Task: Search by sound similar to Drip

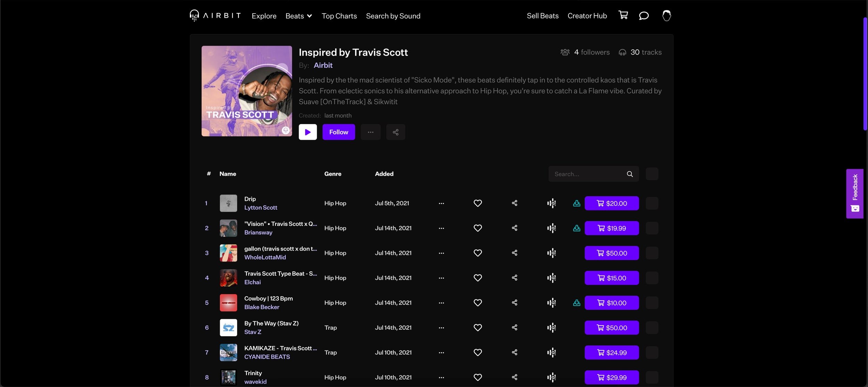Action: tap(551, 203)
